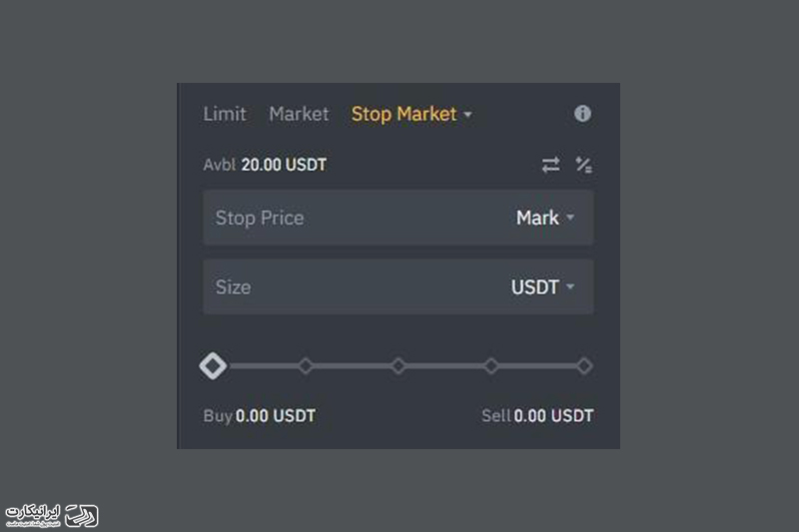Open the order type info icon
This screenshot has height=532, width=799.
point(582,114)
